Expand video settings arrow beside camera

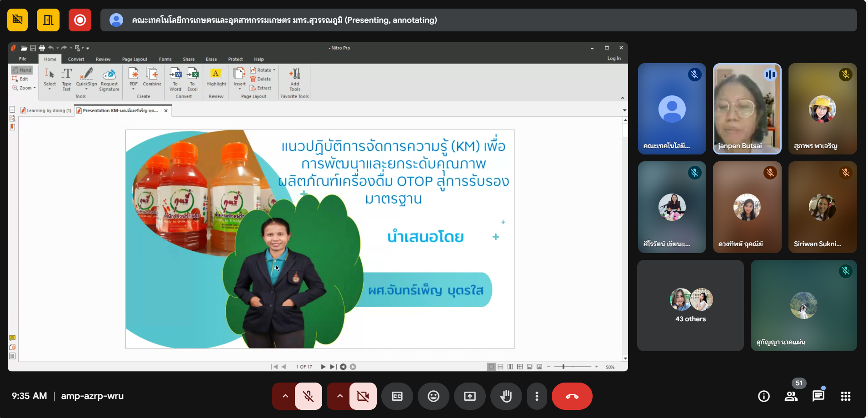tap(339, 396)
